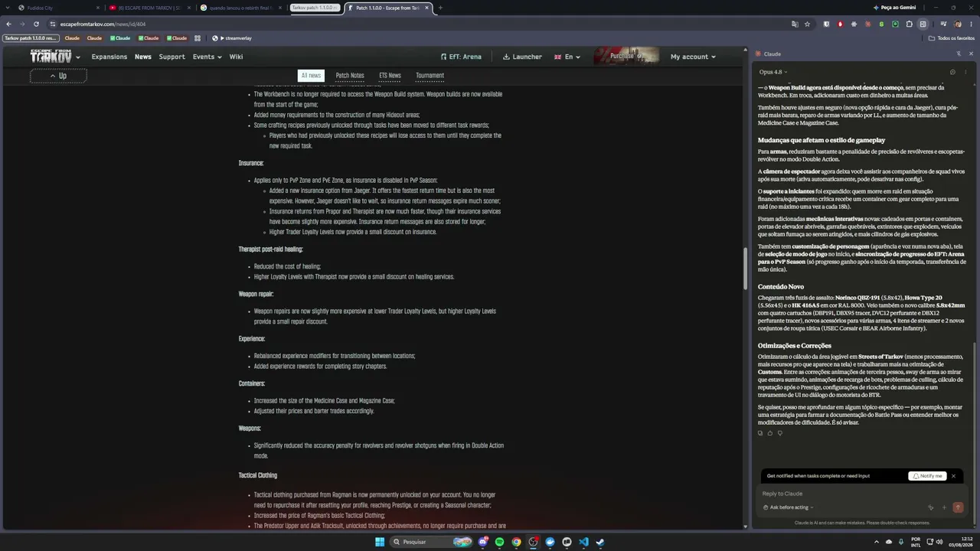Reload the current page

point(36,24)
